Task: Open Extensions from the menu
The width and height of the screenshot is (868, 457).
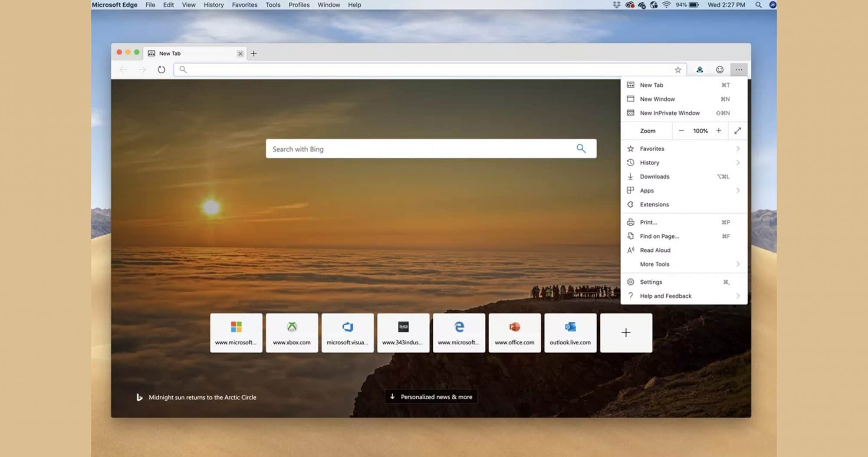Action: click(684, 204)
